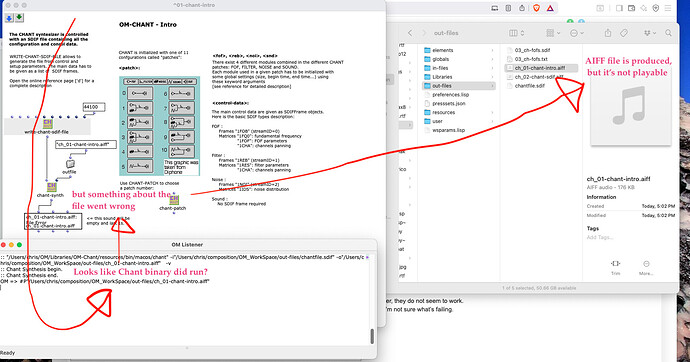
Task: Toggle browser sidebar panel icon
Action: pyautogui.click(x=619, y=8)
